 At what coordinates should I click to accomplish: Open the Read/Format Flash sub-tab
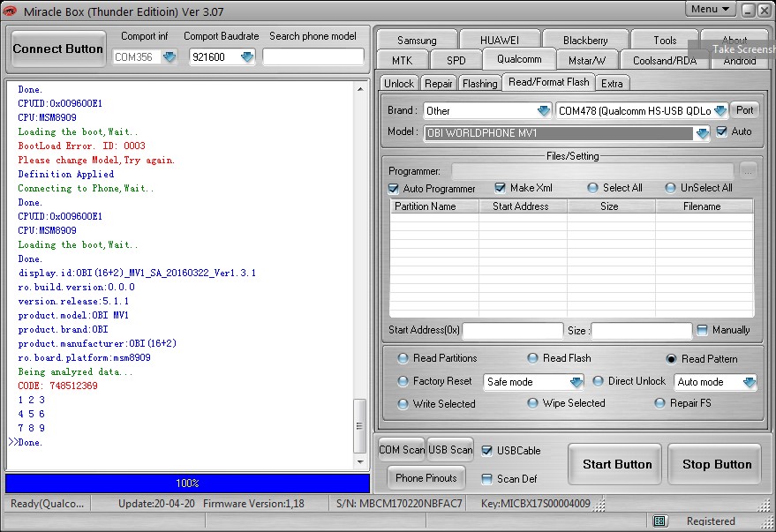[548, 82]
